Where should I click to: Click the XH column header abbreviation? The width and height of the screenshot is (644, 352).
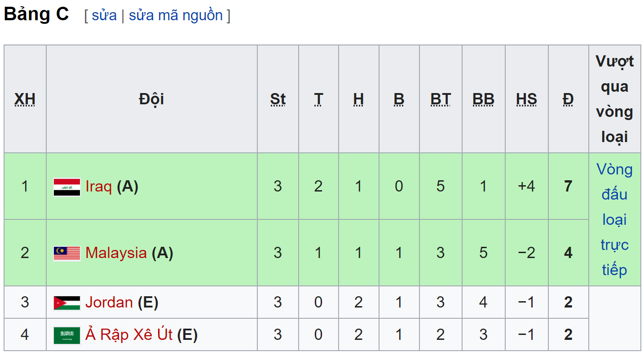pos(25,99)
